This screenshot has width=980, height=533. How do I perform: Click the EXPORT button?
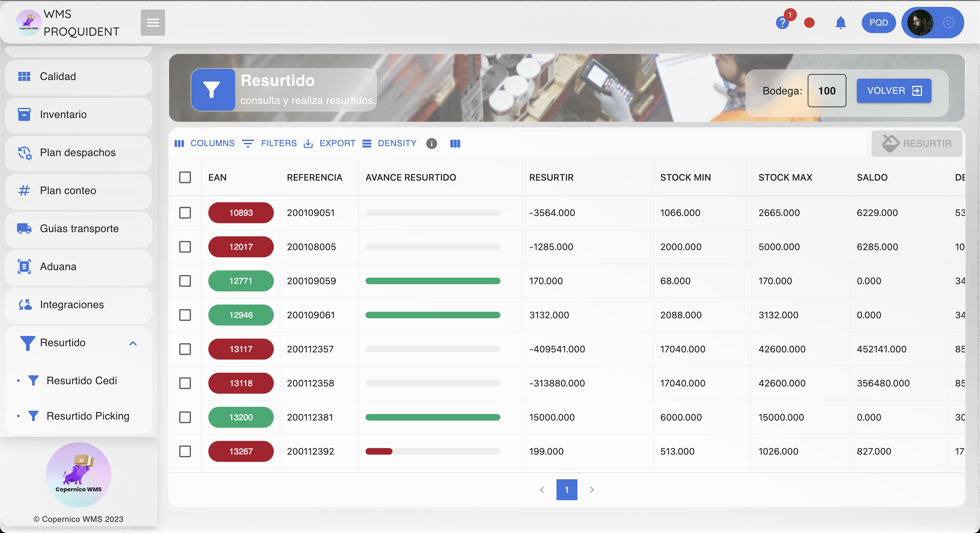click(x=330, y=144)
